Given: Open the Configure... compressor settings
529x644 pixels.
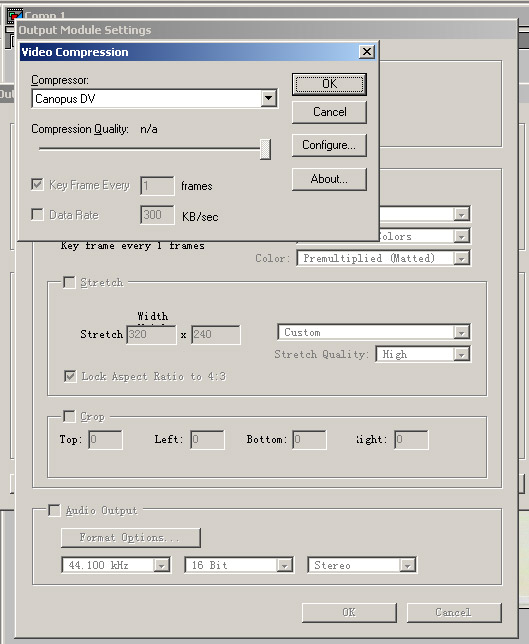Looking at the screenshot, I should tap(329, 145).
